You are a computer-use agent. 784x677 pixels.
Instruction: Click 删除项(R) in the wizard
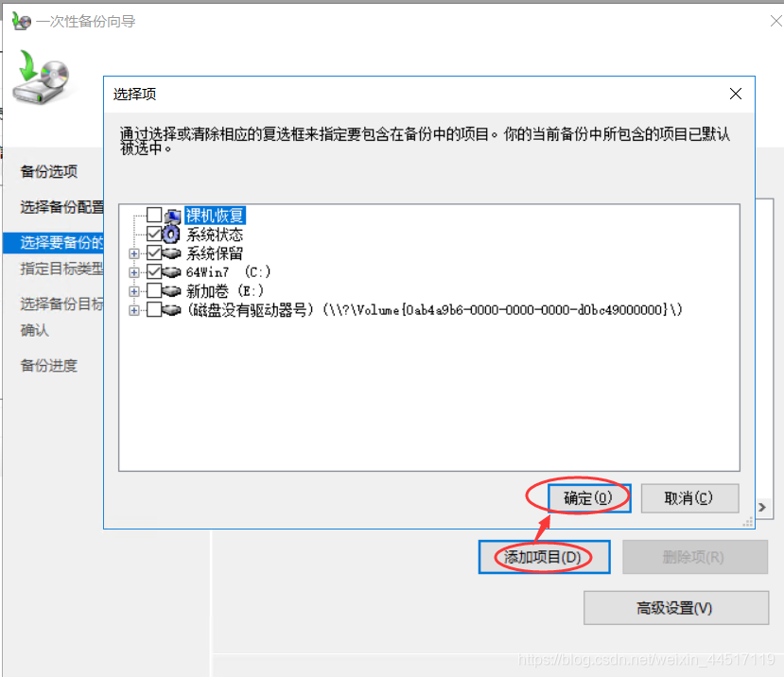[694, 557]
